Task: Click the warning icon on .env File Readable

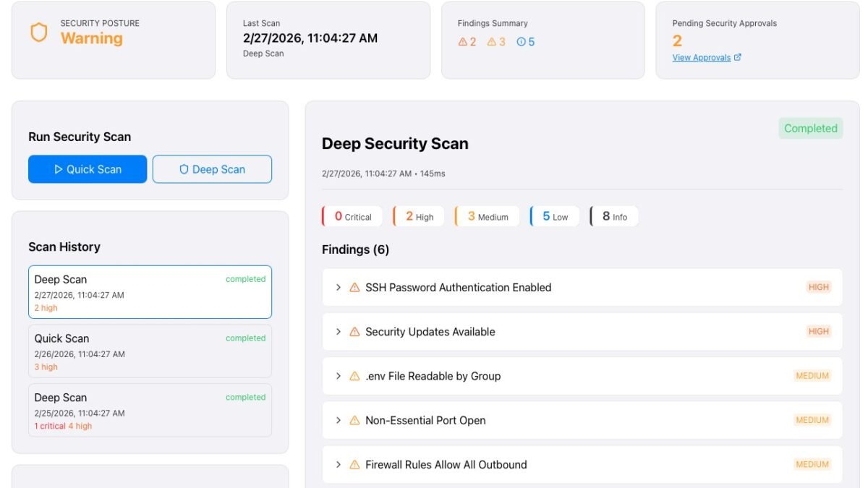Action: coord(354,376)
